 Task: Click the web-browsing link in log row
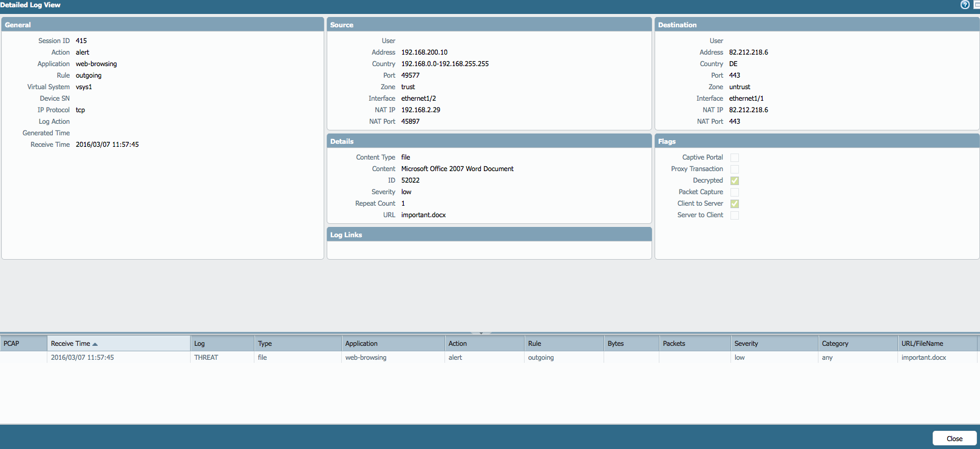[366, 357]
